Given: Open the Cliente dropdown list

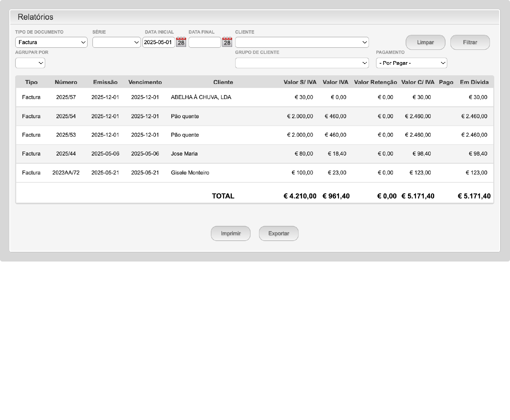Looking at the screenshot, I should point(302,42).
